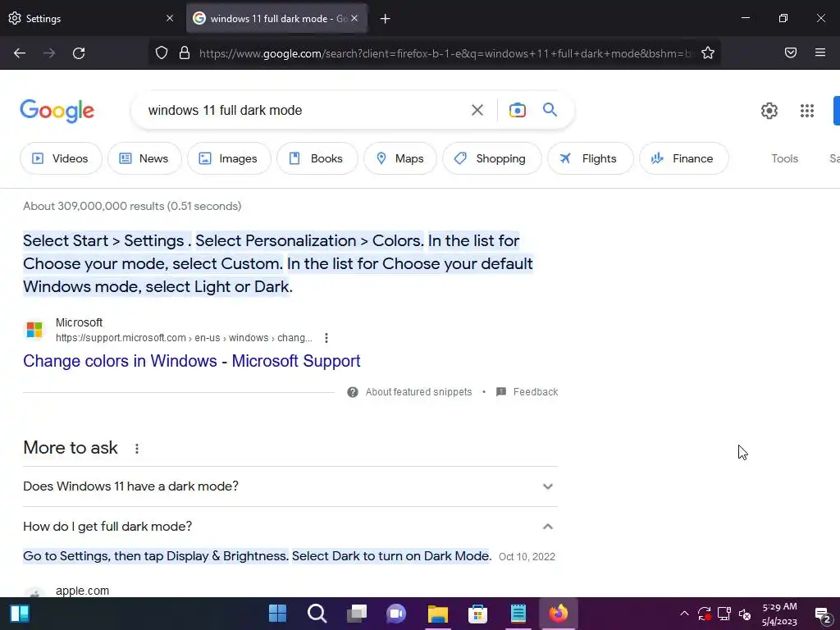Submit search with magnifier icon

point(550,110)
